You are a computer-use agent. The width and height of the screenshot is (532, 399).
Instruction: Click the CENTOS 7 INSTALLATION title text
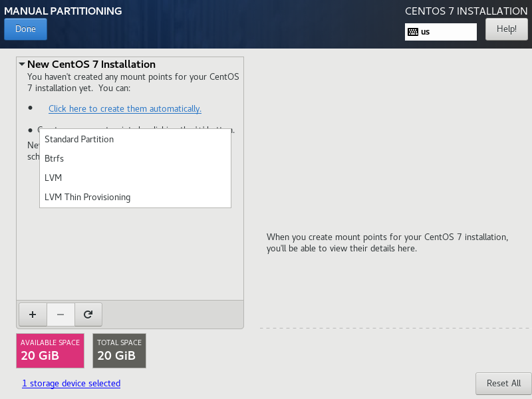[466, 11]
